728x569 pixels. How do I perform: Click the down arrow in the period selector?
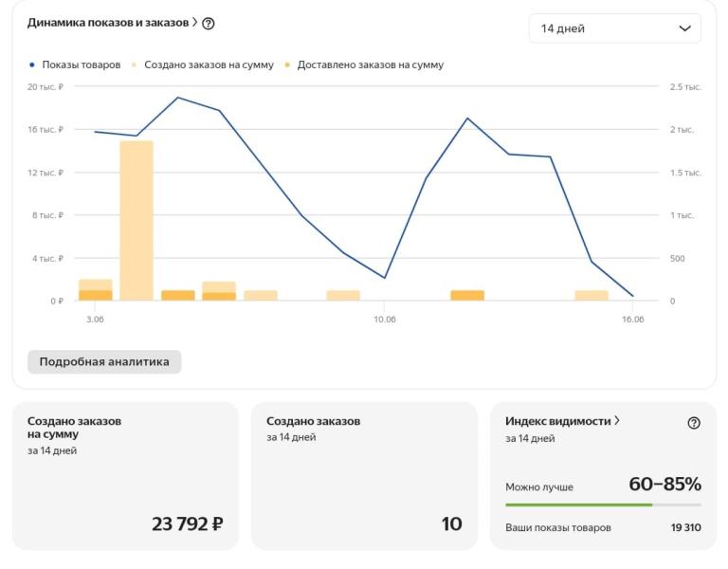coord(685,28)
